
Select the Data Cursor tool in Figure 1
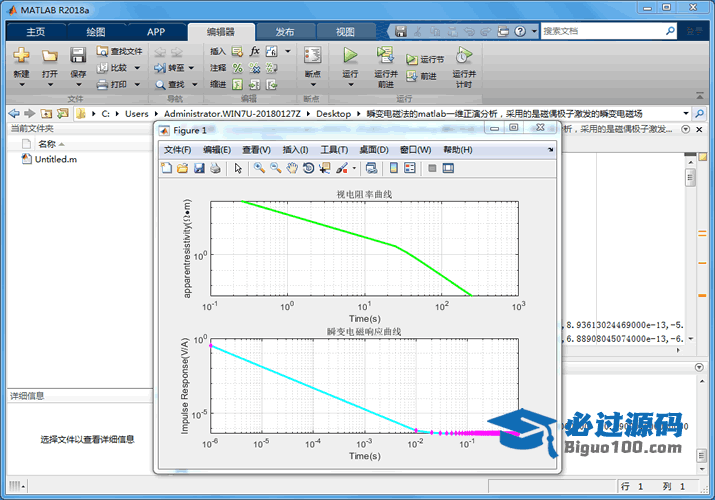pos(325,168)
